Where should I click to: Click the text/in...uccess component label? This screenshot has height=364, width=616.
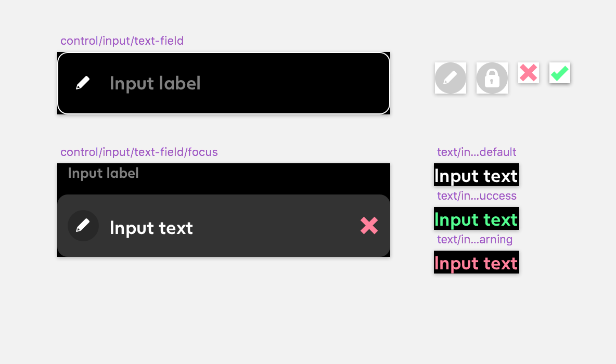(477, 196)
